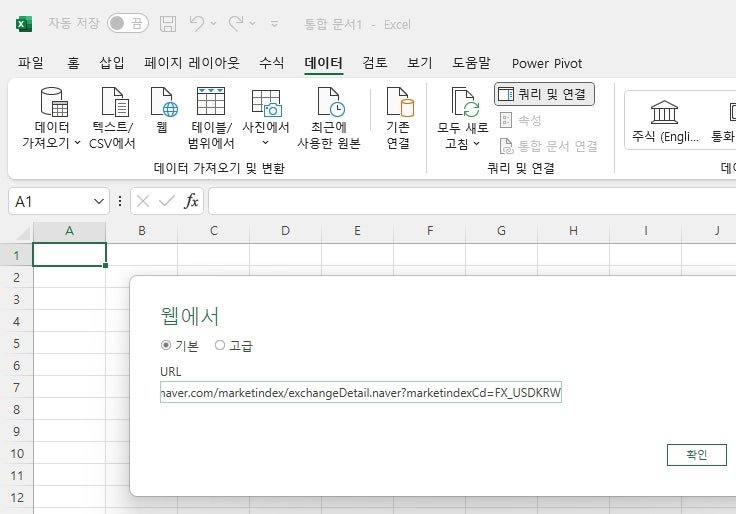Screen dimensions: 736x514
Task: Expand the Name Box dropdown arrow
Action: [99, 201]
